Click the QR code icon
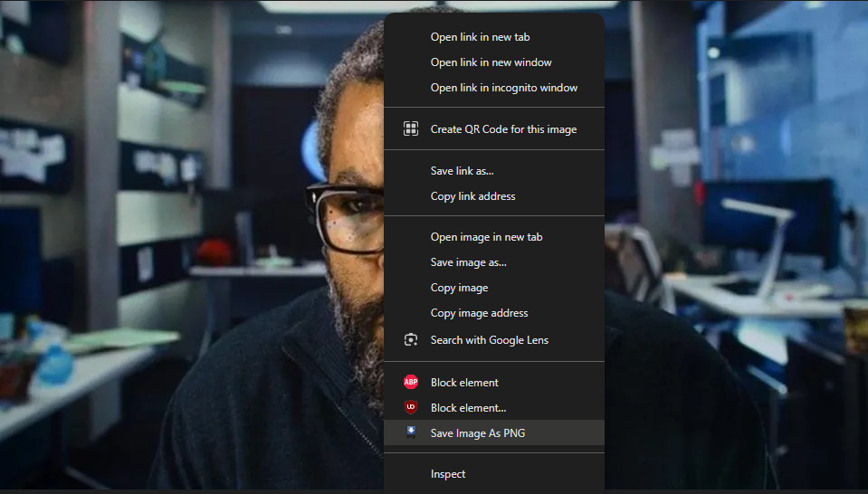Screen dimensions: 868x494 [x=411, y=128]
